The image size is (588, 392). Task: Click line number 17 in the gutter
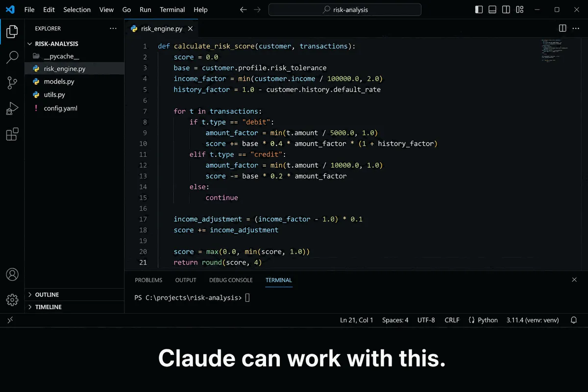click(143, 219)
